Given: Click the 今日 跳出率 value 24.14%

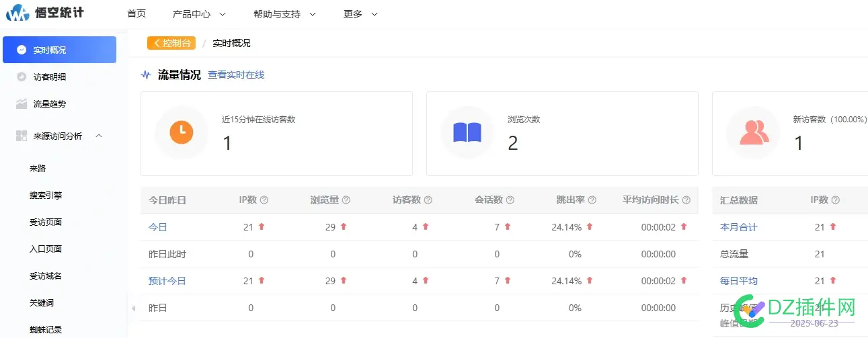Looking at the screenshot, I should [566, 227].
